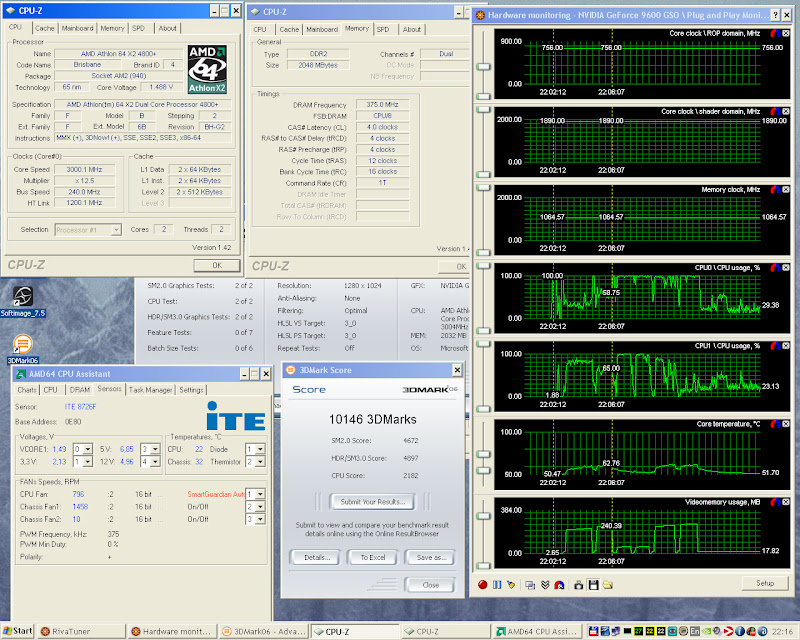Click the 10146 3DMarks score text
This screenshot has width=800, height=640.
click(x=373, y=420)
